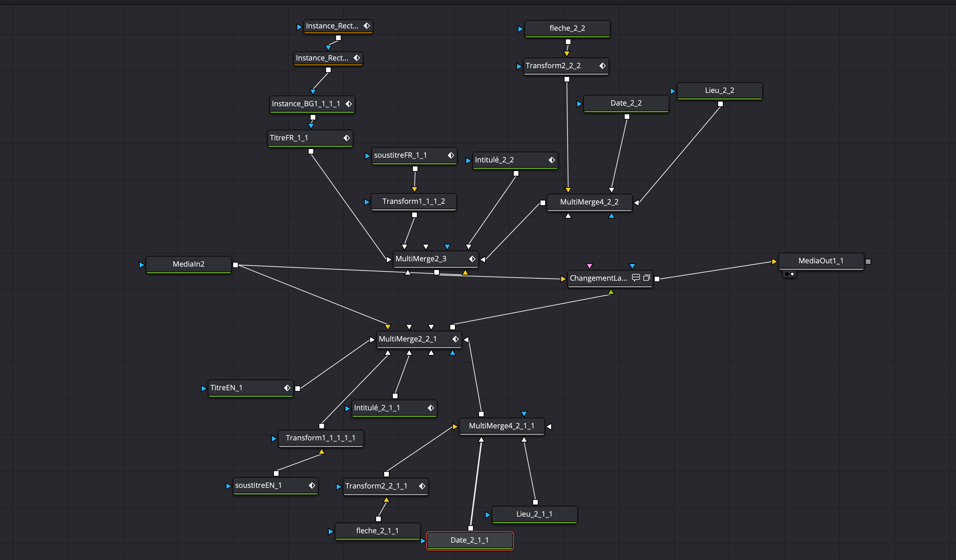The image size is (956, 560).
Task: Click keyframe diamond on Instance_BG1_1_1_1 node
Action: [x=349, y=104]
